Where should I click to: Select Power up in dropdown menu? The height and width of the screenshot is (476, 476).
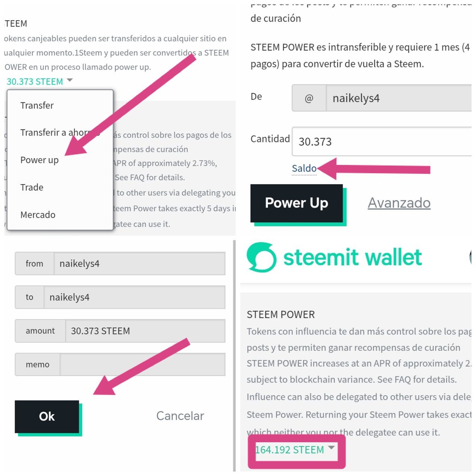point(39,160)
